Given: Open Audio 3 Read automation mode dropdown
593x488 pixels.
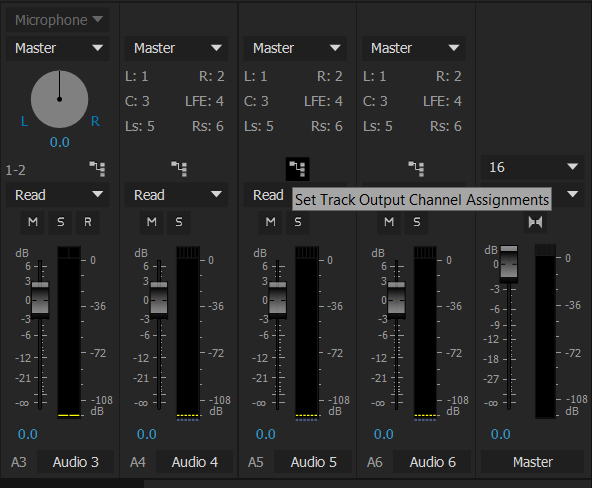Looking at the screenshot, I should click(57, 195).
